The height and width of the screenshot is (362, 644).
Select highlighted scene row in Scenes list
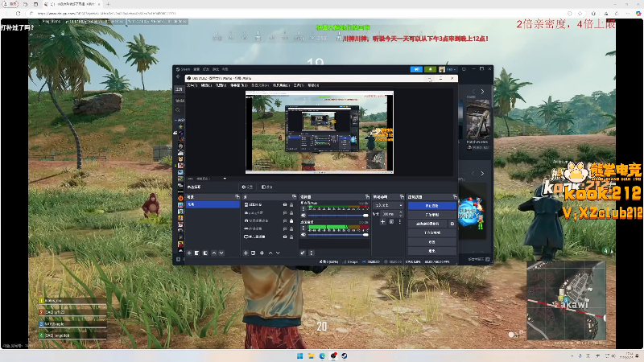click(x=213, y=204)
